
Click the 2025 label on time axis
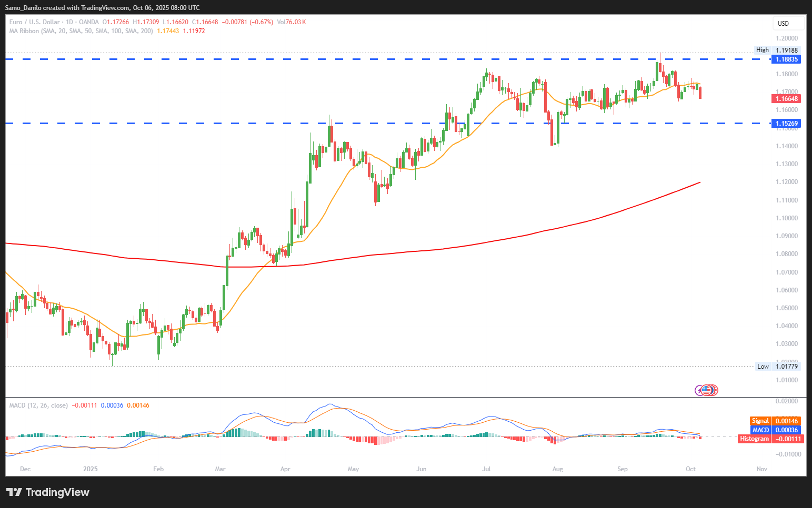pyautogui.click(x=91, y=469)
